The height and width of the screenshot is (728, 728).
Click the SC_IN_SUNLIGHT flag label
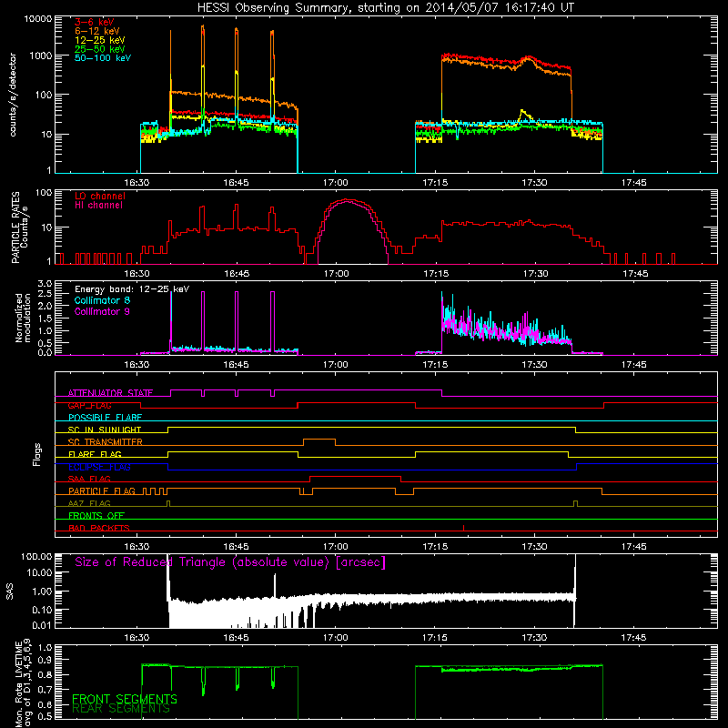[105, 430]
